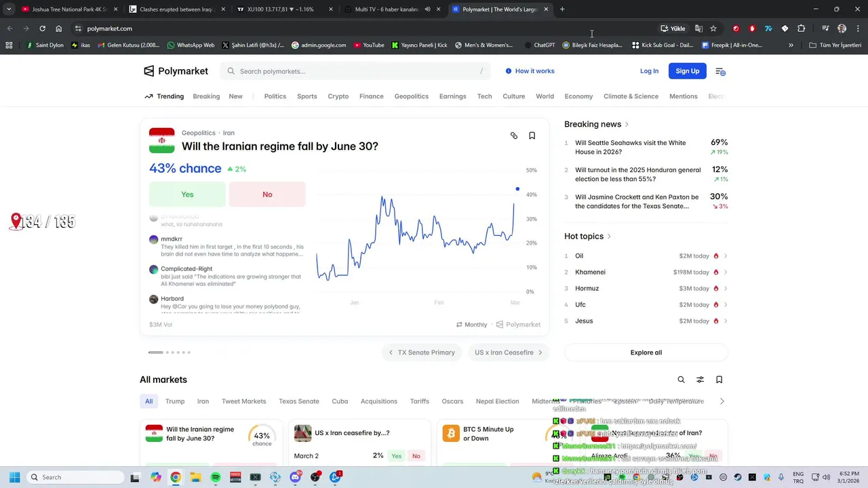The height and width of the screenshot is (488, 868).
Task: Click browser reload button
Action: (x=42, y=28)
